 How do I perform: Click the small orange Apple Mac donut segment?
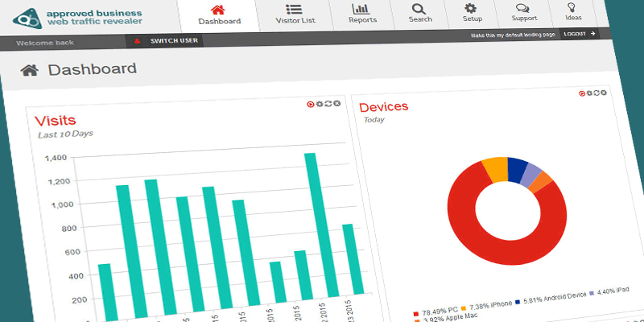[541, 183]
